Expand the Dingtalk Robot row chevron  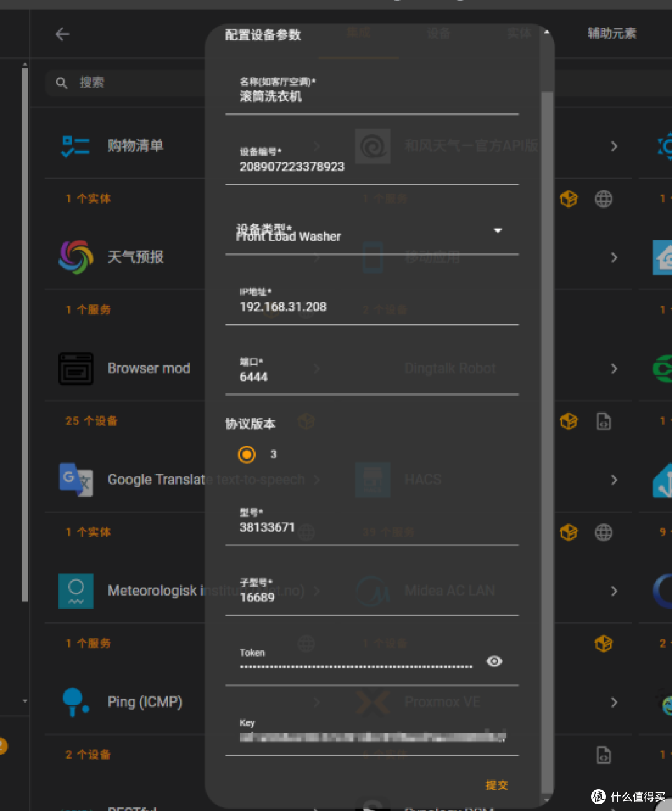(x=614, y=368)
